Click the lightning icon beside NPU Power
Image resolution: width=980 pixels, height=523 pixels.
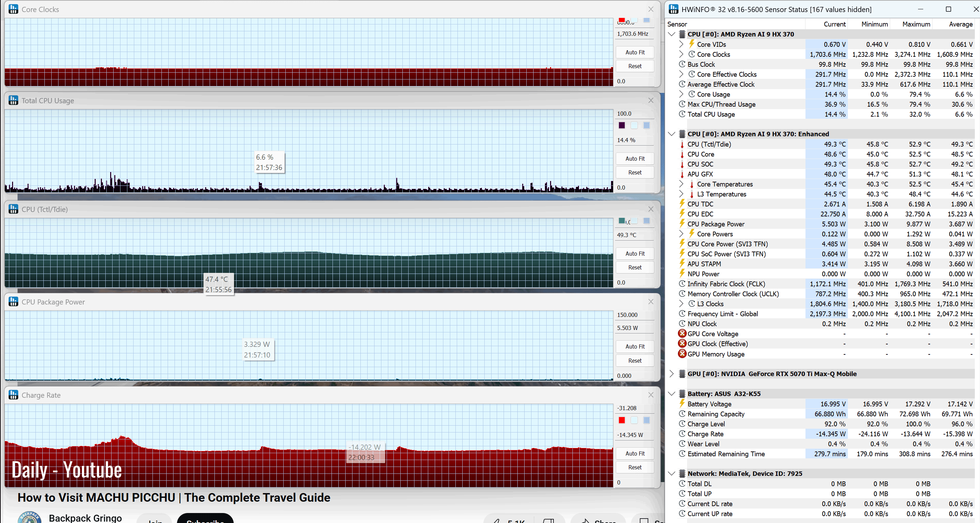[682, 274]
